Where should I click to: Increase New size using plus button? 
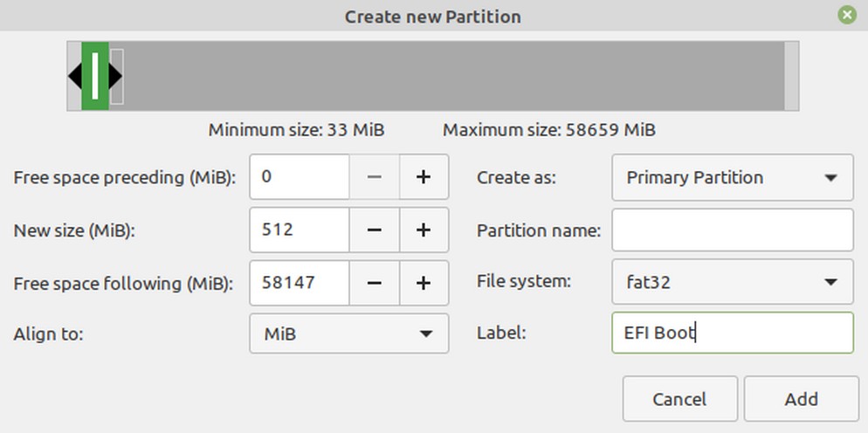click(424, 230)
